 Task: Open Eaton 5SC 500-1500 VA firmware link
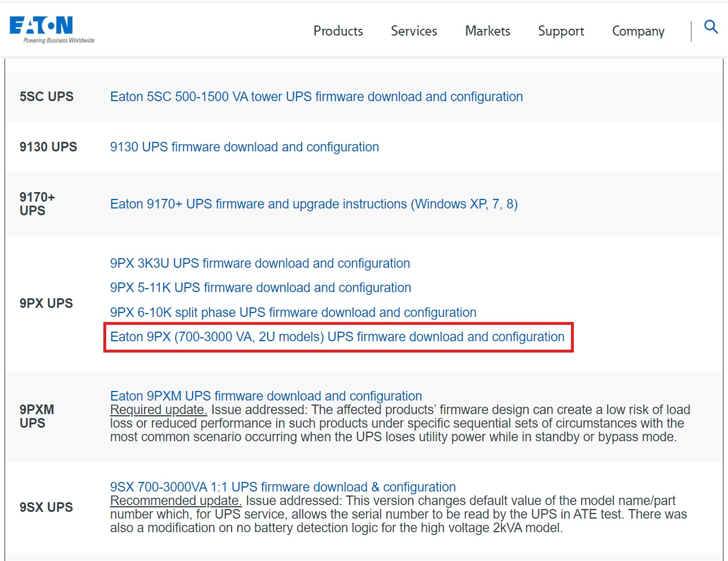click(x=316, y=97)
